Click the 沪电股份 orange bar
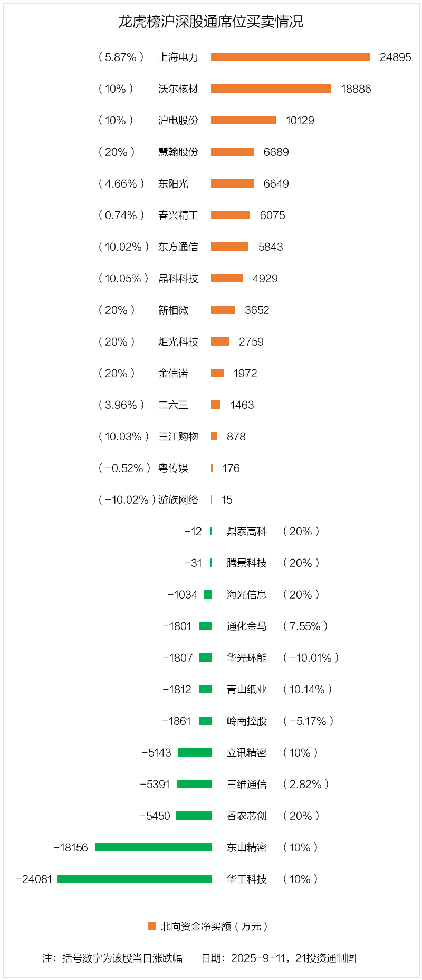This screenshot has width=422, height=980. (x=243, y=120)
